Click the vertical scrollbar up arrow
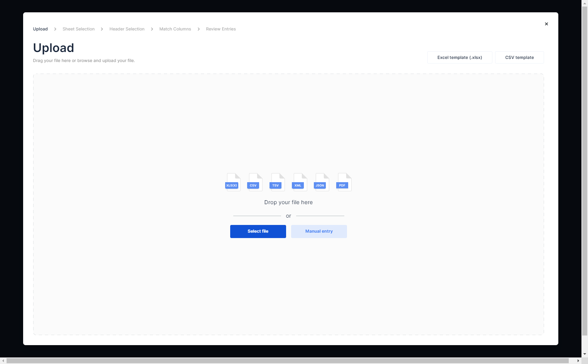Viewport: 588px width, 364px height. [x=585, y=3]
